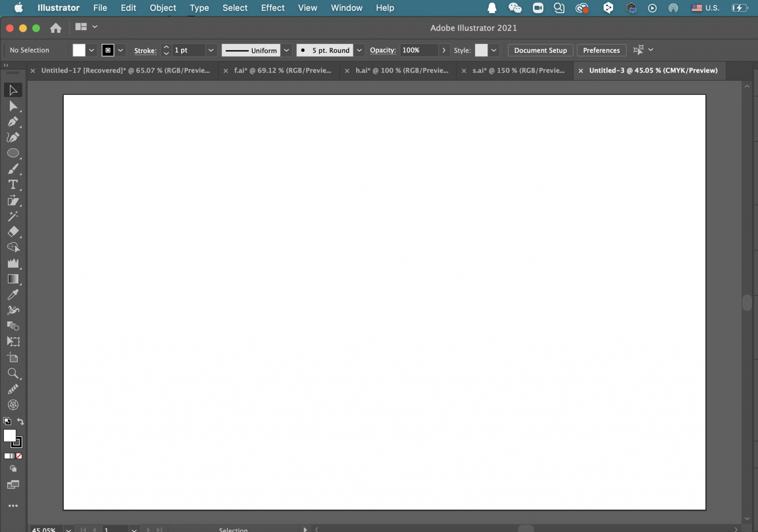Click the Fill color swatch in the toolbar
Viewport: 758px width, 532px height.
coord(78,50)
